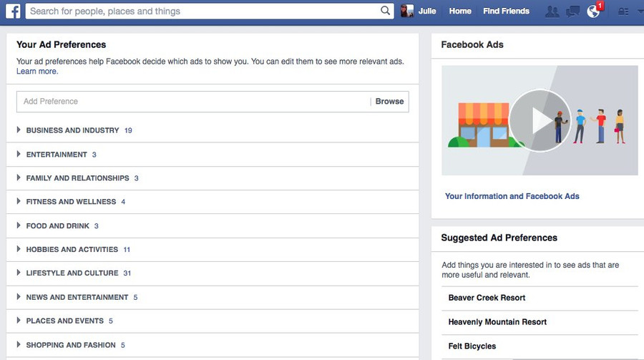Open Julie's profile picture icon
Screen dimensions: 644x360
click(x=407, y=11)
